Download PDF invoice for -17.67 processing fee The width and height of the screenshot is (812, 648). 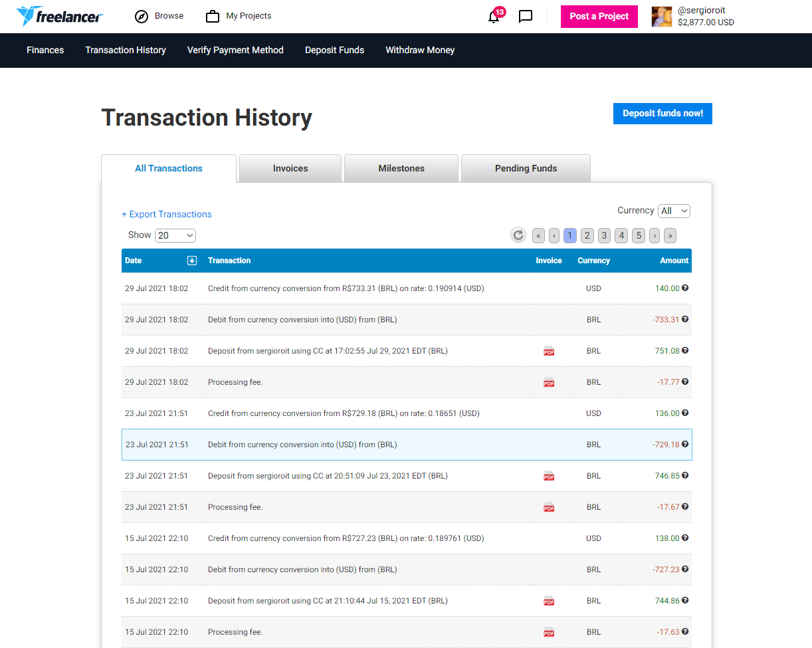549,507
